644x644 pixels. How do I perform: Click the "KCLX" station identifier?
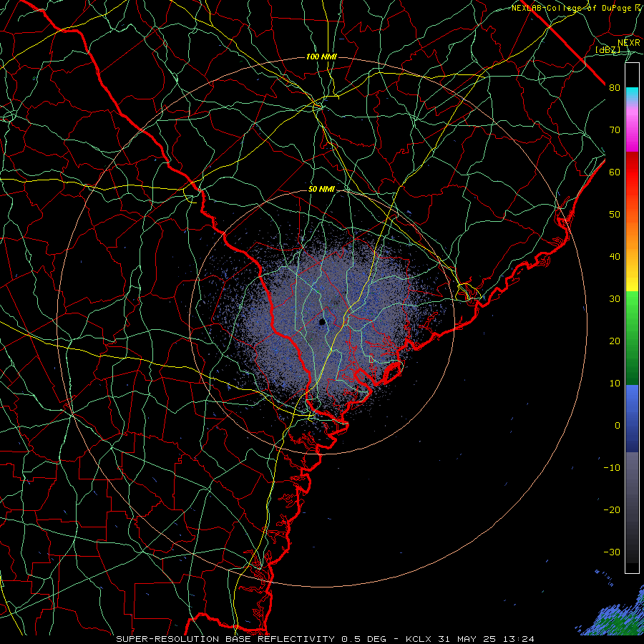(x=419, y=639)
